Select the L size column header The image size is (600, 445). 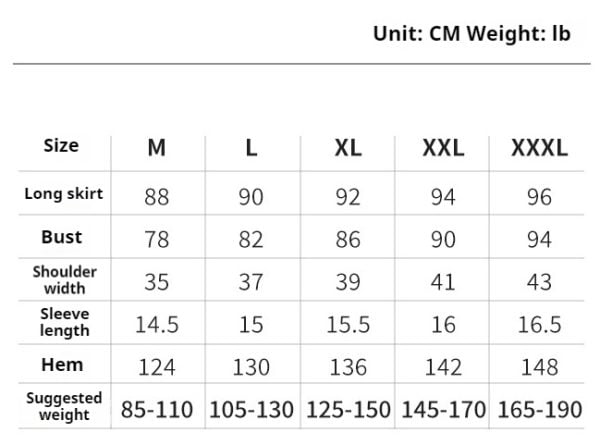coord(251,147)
